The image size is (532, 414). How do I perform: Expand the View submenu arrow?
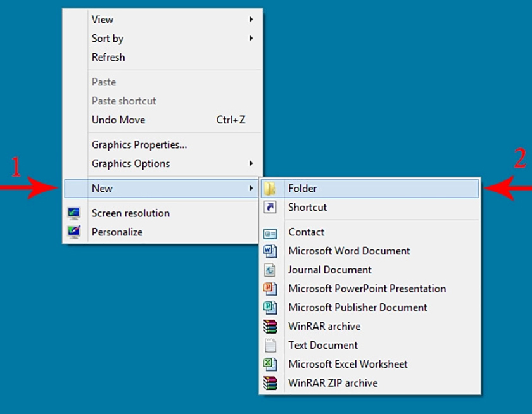(251, 20)
